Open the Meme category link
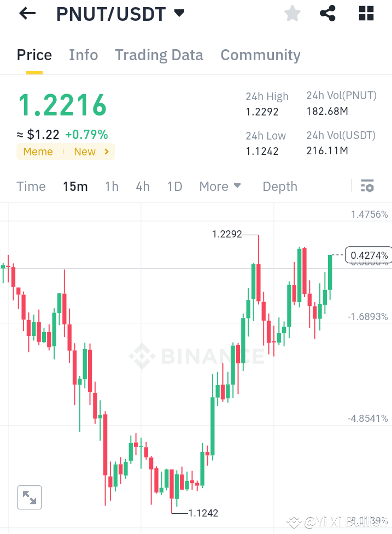 pyautogui.click(x=38, y=152)
